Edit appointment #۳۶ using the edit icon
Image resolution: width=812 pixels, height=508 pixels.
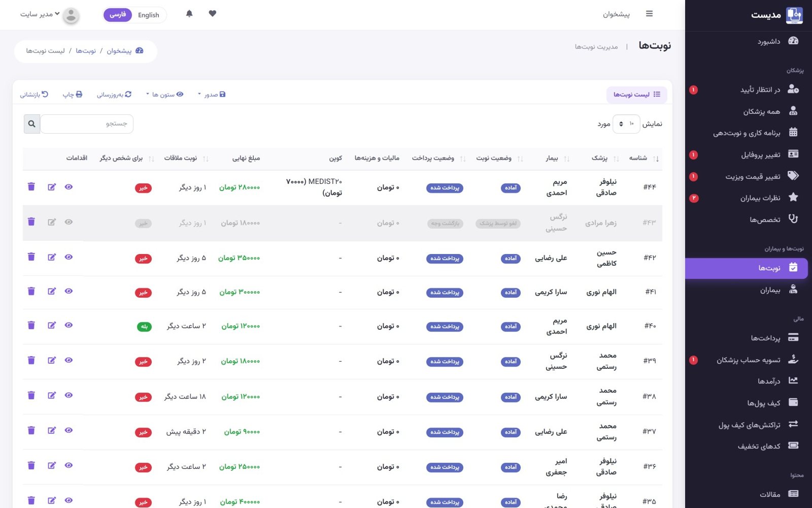52,465
